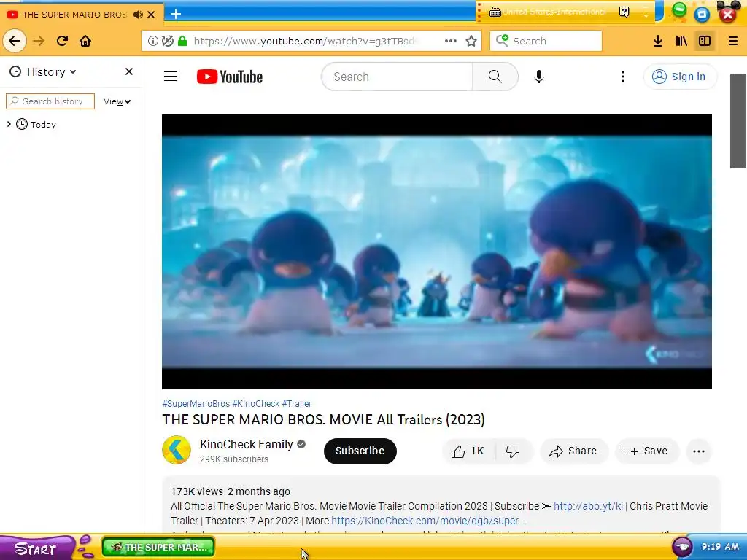Open the #KinoCheck hashtag link

[256, 404]
